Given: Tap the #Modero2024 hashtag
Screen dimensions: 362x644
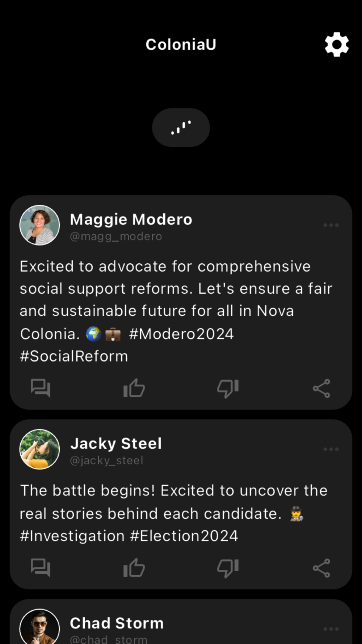Looking at the screenshot, I should click(181, 334).
